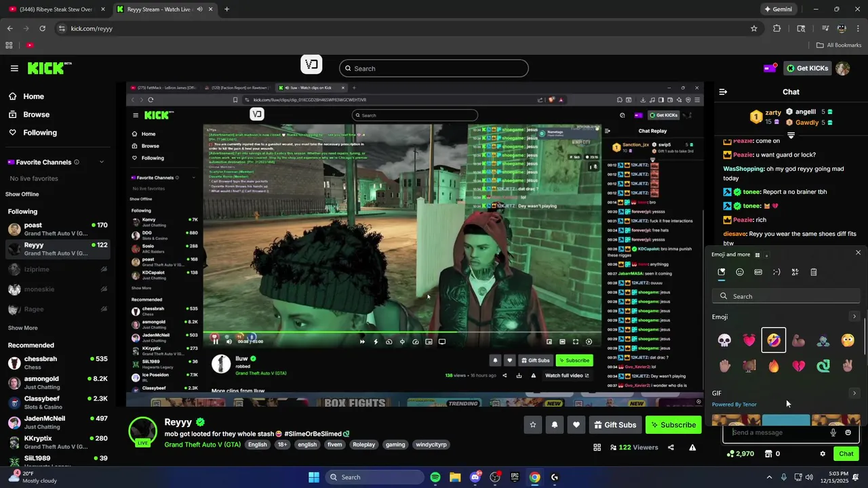This screenshot has height=488, width=868.
Task: Collapse the chat panel arrow icon
Action: coord(723,91)
